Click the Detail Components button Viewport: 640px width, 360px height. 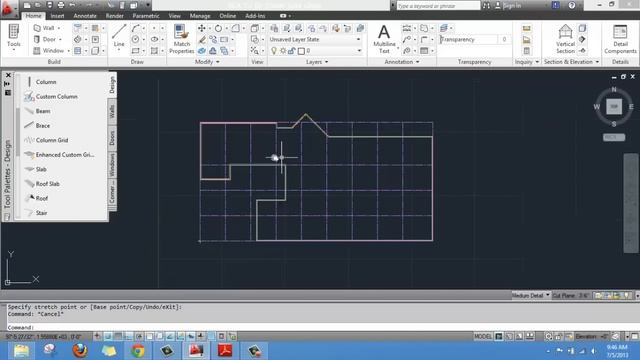(620, 39)
